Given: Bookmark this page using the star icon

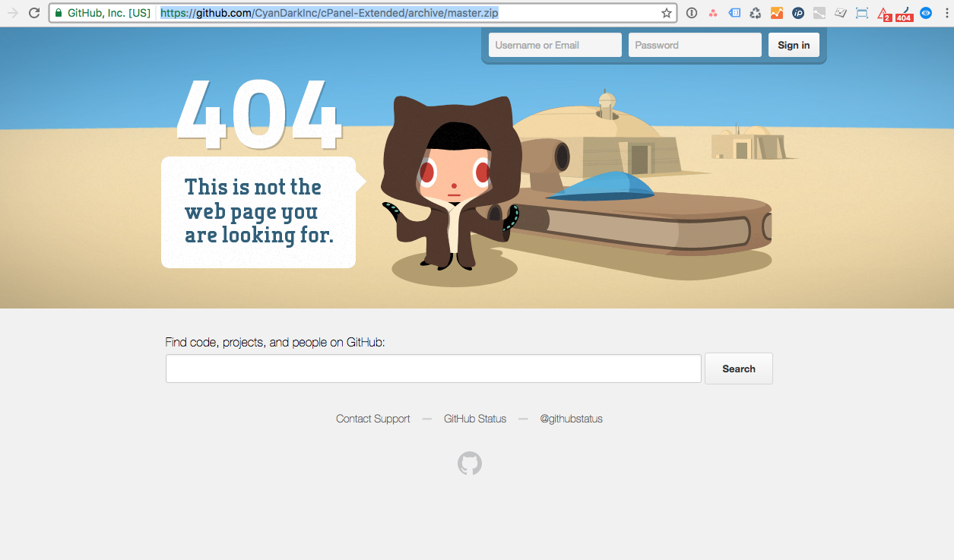Looking at the screenshot, I should tap(667, 13).
